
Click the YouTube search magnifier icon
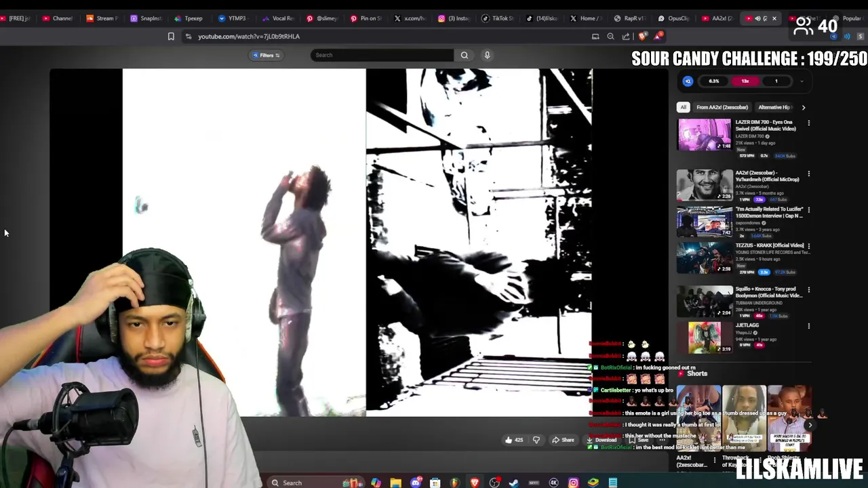tap(465, 55)
